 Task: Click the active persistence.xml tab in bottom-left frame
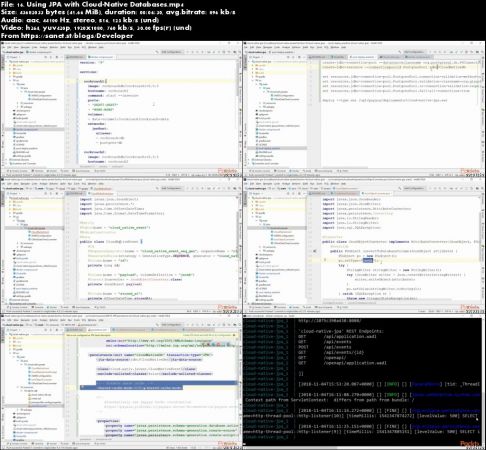point(98,330)
